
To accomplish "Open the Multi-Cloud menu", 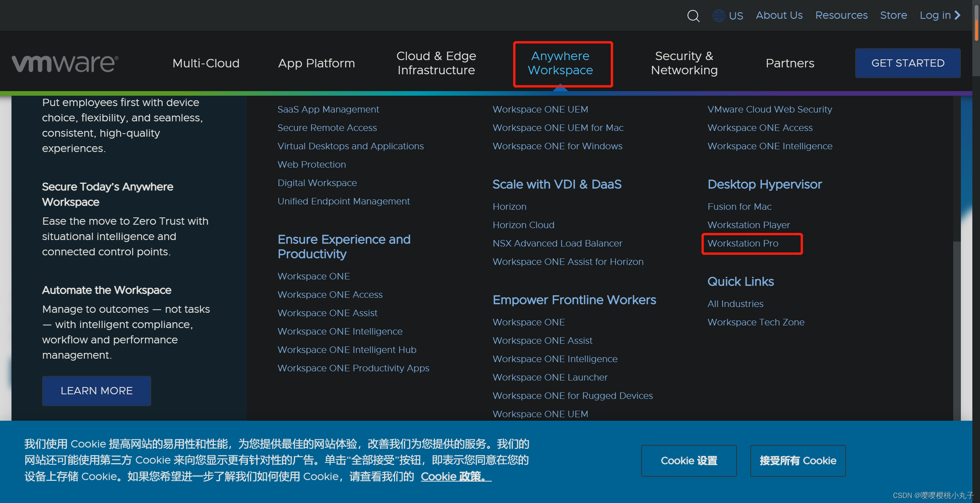I will (206, 63).
